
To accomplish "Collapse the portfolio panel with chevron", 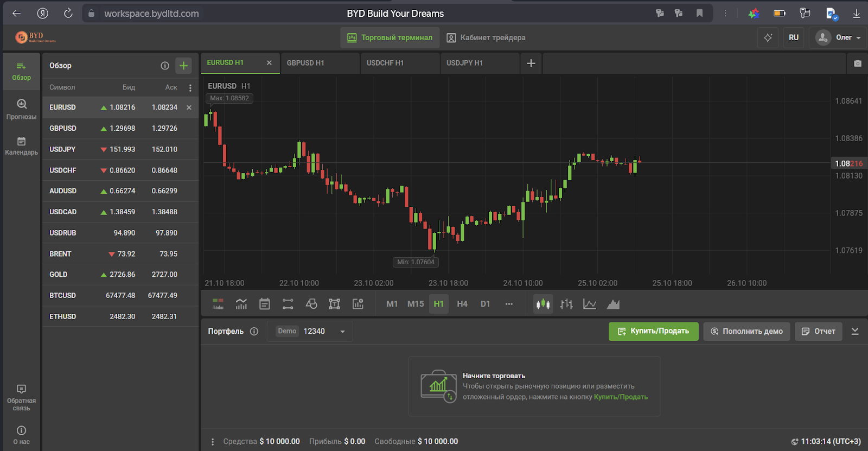I will 855,331.
